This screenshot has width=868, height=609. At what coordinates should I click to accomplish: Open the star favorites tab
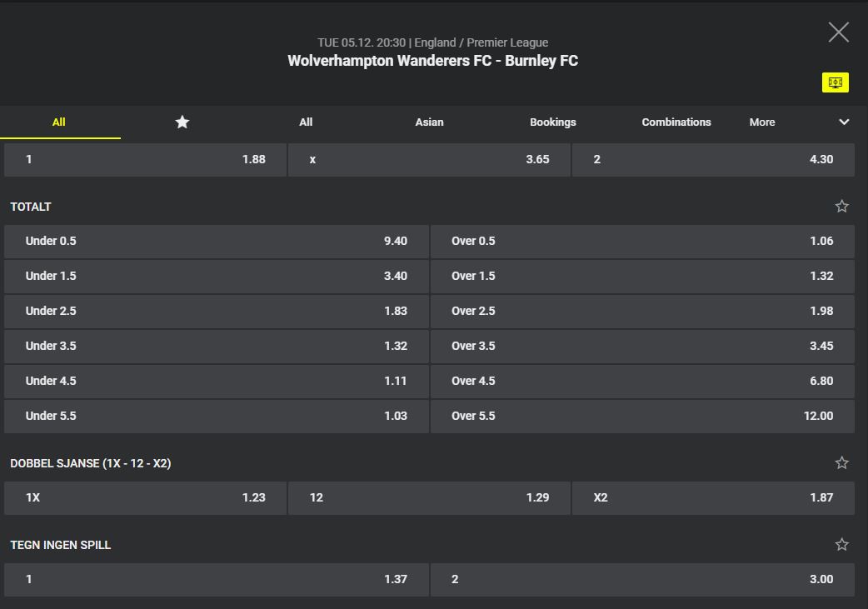pyautogui.click(x=182, y=122)
